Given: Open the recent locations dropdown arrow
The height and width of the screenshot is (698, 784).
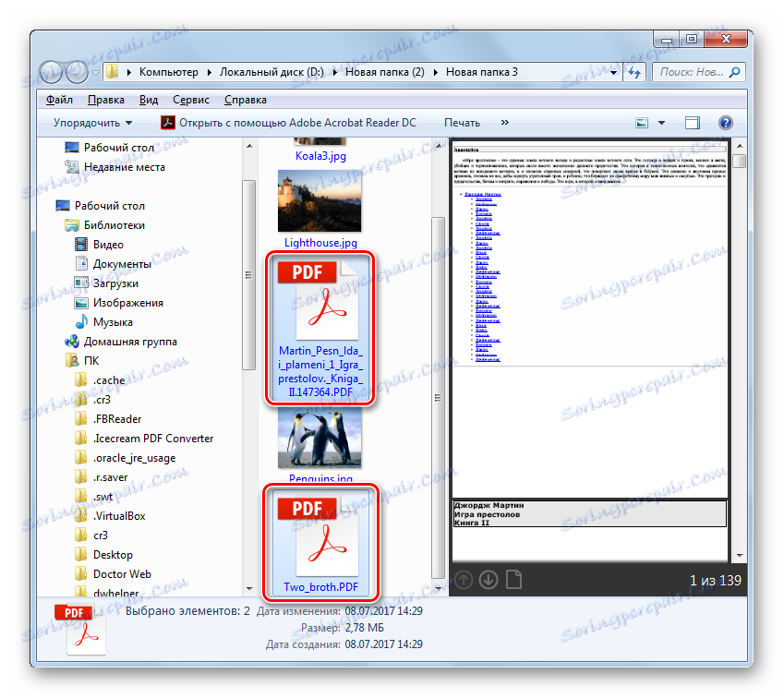Looking at the screenshot, I should pos(95,73).
